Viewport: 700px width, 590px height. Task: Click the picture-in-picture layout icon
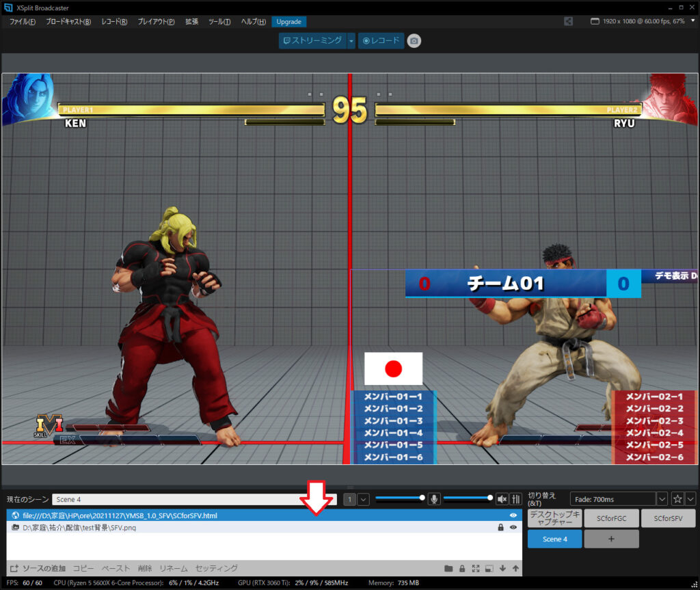tap(489, 568)
